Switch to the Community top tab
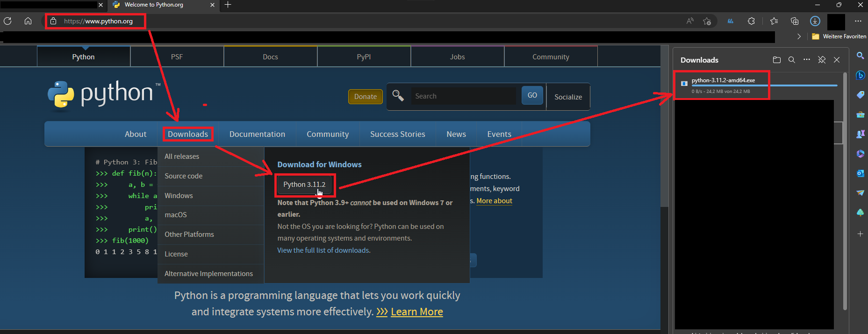Image resolution: width=868 pixels, height=334 pixels. click(x=551, y=57)
